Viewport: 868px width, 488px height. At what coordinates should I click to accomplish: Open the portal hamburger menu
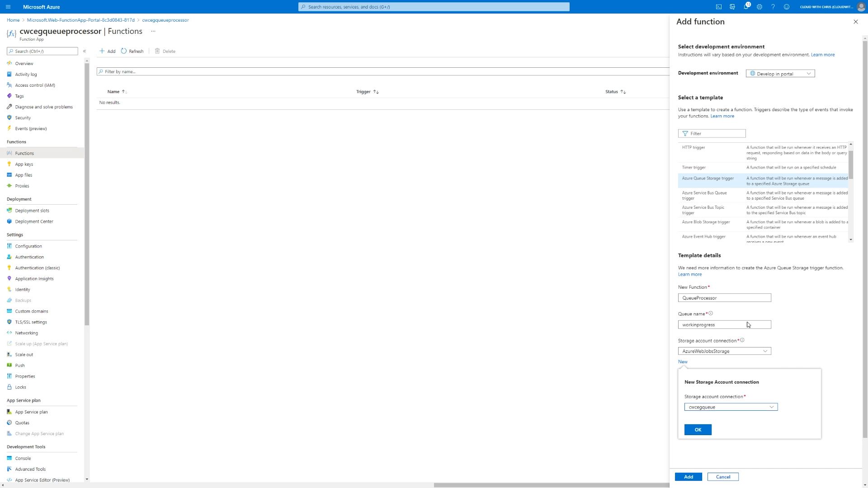[8, 7]
